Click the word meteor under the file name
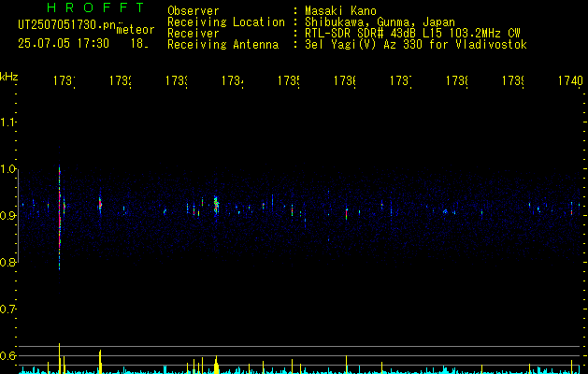 [136, 30]
